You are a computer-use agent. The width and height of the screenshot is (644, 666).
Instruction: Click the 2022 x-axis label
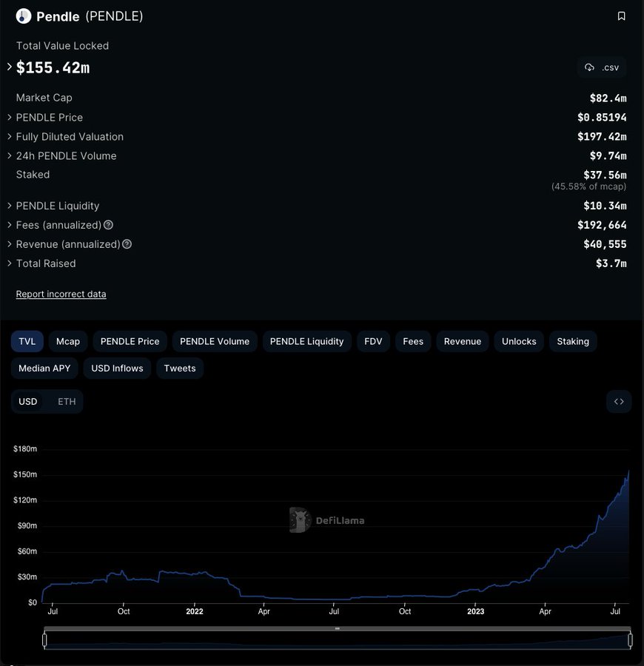click(194, 612)
